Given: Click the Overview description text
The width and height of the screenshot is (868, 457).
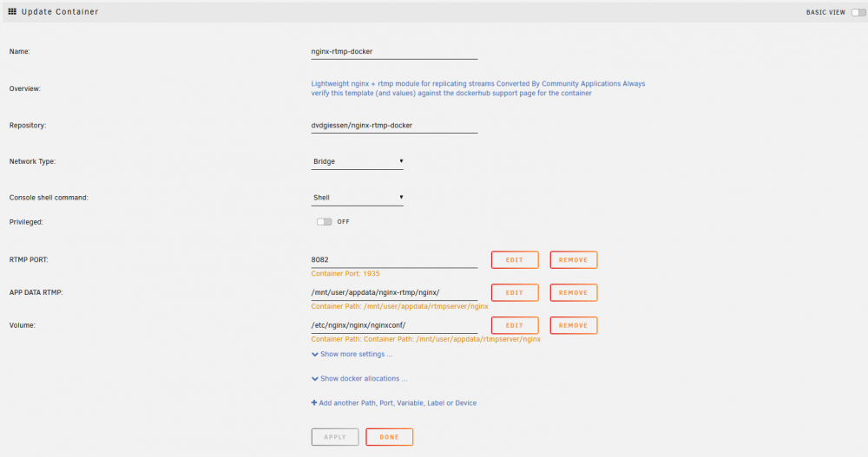Looking at the screenshot, I should [477, 88].
